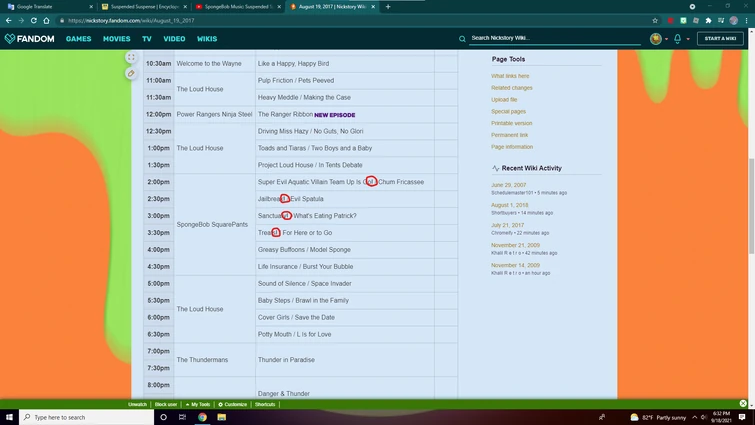This screenshot has height=425, width=755.
Task: Click the pencil edit page icon
Action: 131,73
